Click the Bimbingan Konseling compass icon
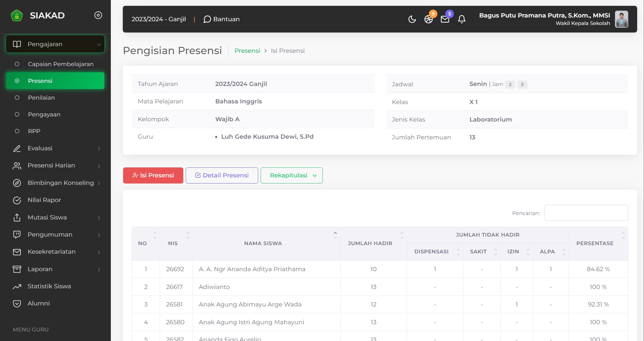The image size is (644, 341). (x=17, y=183)
